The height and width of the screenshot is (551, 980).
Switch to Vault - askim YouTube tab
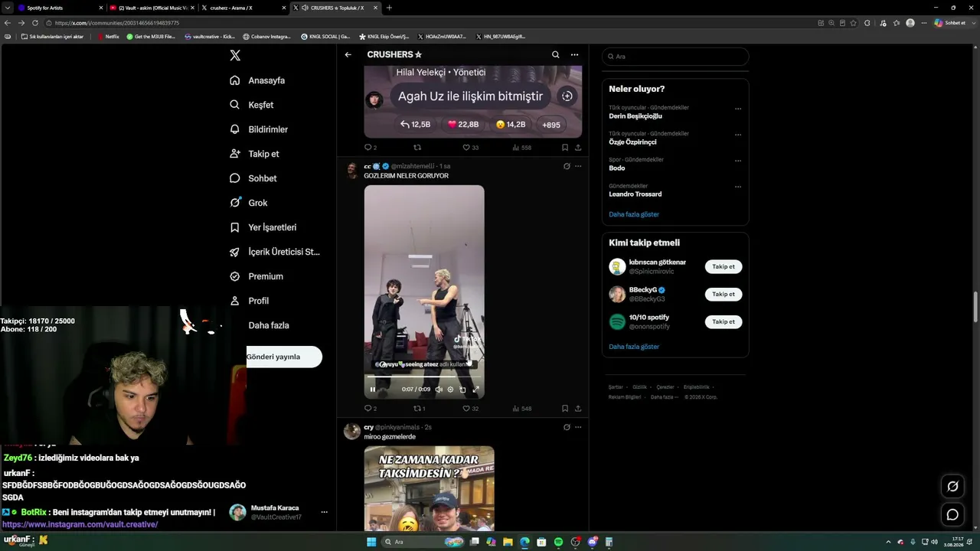pyautogui.click(x=152, y=8)
